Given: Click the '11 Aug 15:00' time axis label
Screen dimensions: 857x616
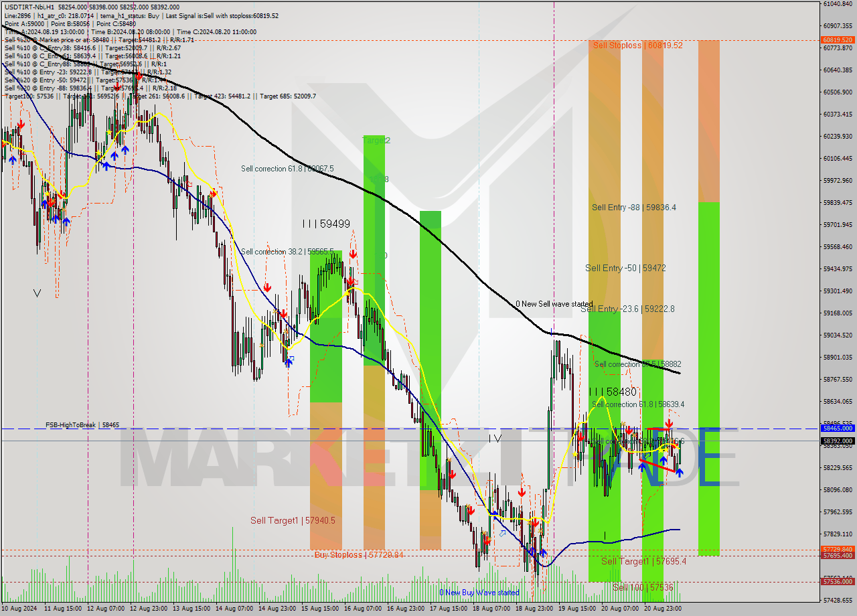Looking at the screenshot, I should coord(63,609).
